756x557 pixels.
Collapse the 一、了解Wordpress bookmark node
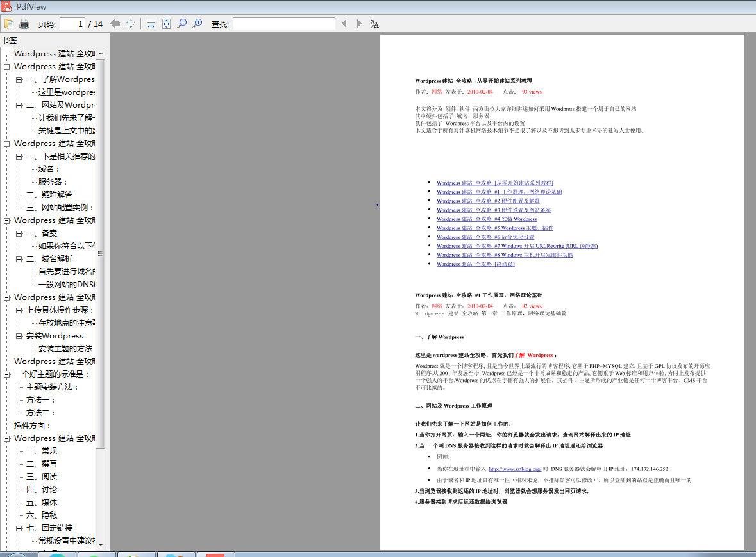pos(19,79)
